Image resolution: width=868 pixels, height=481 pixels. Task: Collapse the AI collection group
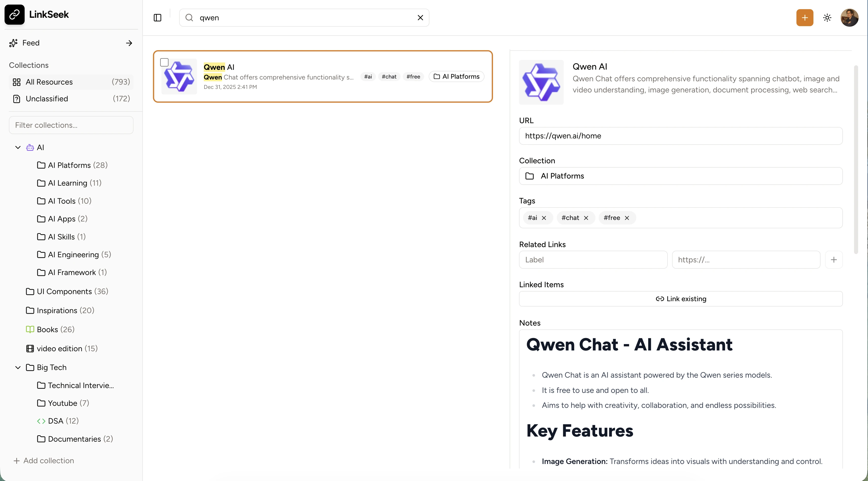click(18, 147)
